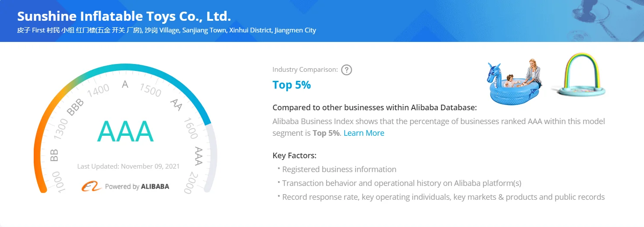Click the AA label on the gauge
This screenshot has height=227, width=644.
pyautogui.click(x=176, y=104)
